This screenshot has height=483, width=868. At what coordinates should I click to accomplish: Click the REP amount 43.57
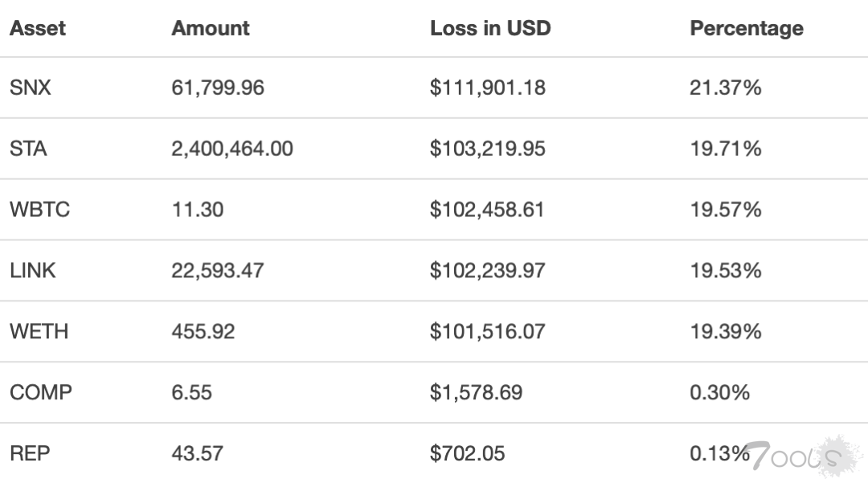(197, 453)
